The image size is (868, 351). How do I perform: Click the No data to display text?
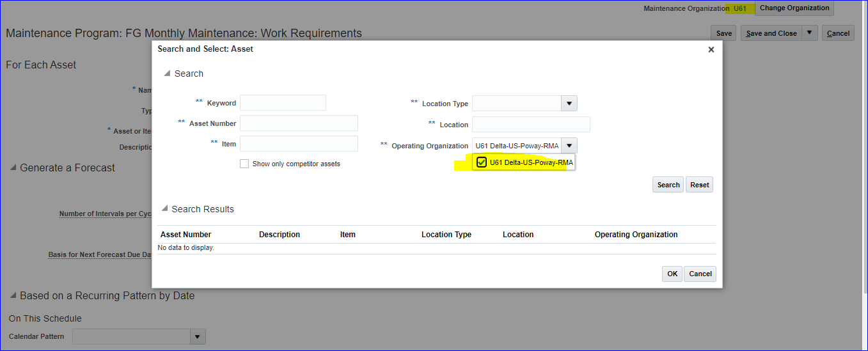(x=185, y=247)
